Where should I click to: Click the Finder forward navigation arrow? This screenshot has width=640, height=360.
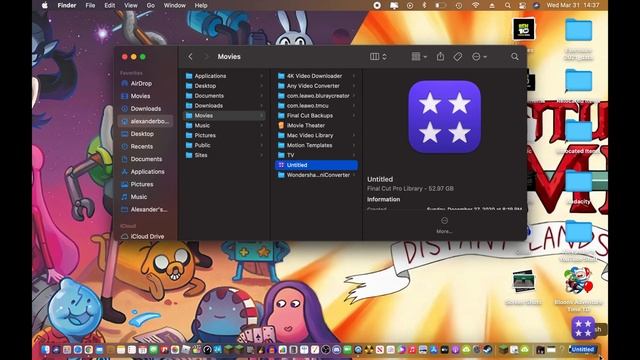(206, 57)
